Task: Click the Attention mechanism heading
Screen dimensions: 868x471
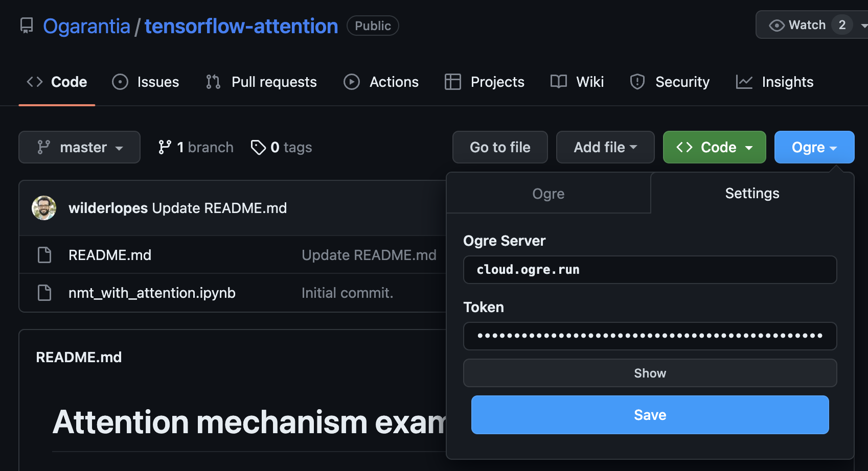Action: (x=249, y=422)
